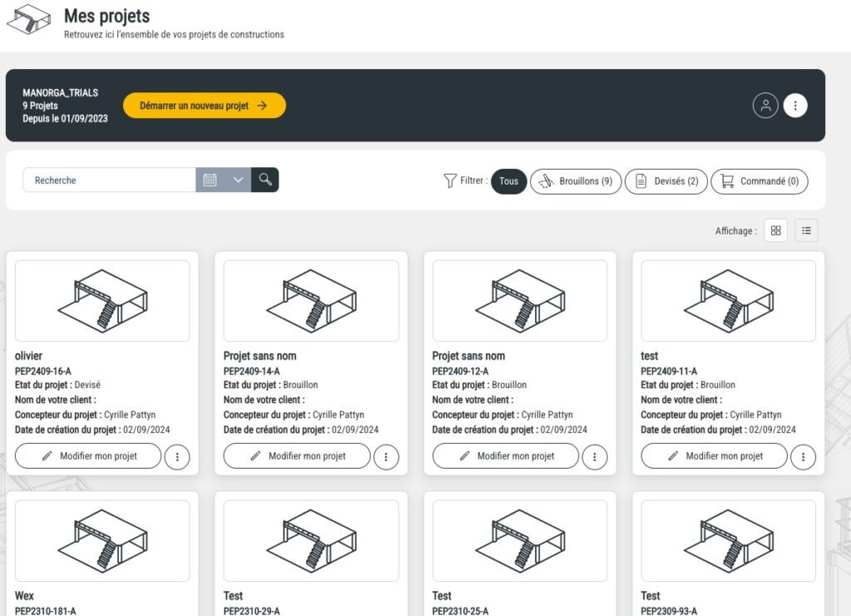The height and width of the screenshot is (616, 851).
Task: Filter projects by Devisés
Action: click(x=666, y=181)
